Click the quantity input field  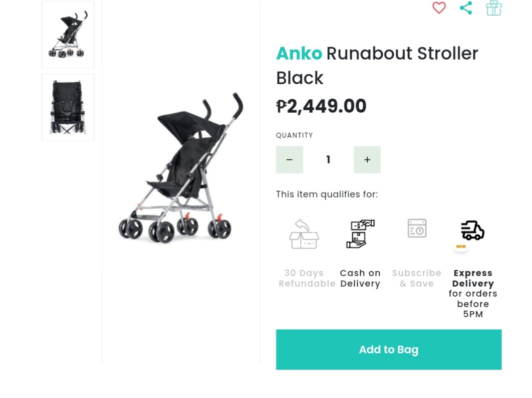328,159
